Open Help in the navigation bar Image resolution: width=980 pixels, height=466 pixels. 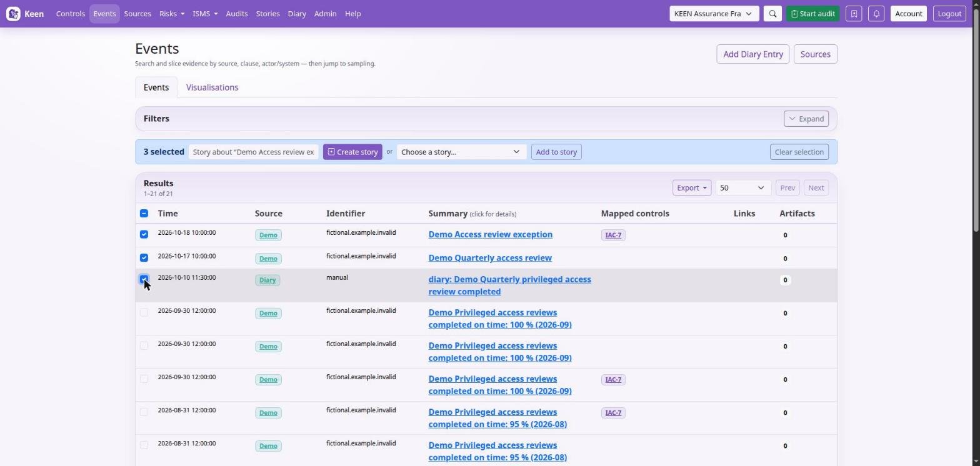352,14
